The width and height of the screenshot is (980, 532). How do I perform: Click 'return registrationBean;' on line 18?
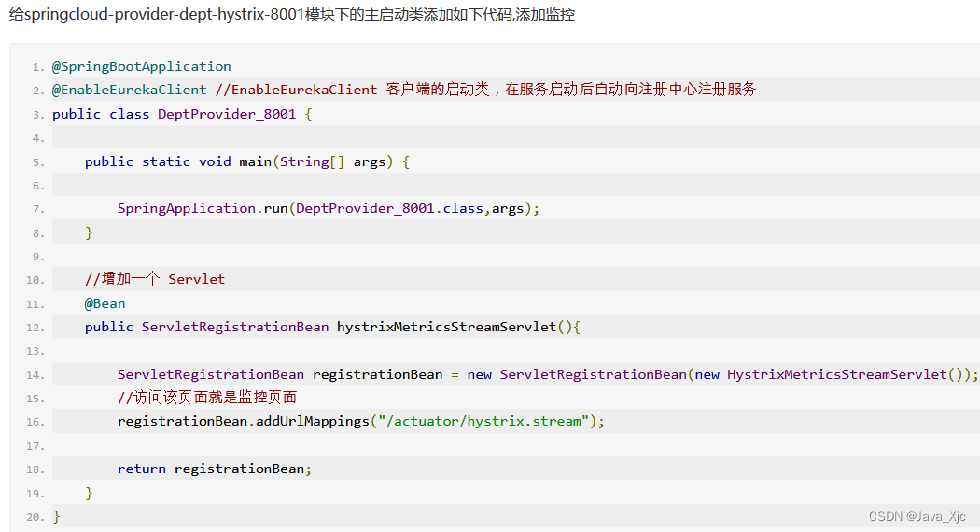(215, 469)
